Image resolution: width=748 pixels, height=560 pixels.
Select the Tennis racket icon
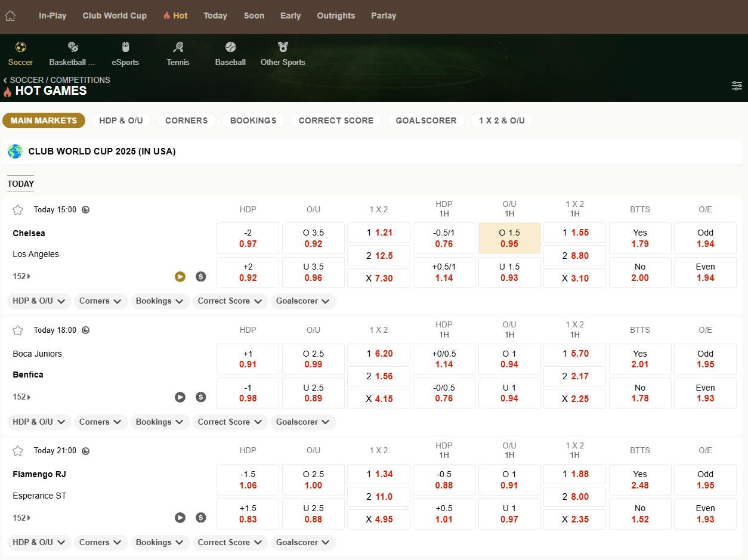click(x=178, y=47)
